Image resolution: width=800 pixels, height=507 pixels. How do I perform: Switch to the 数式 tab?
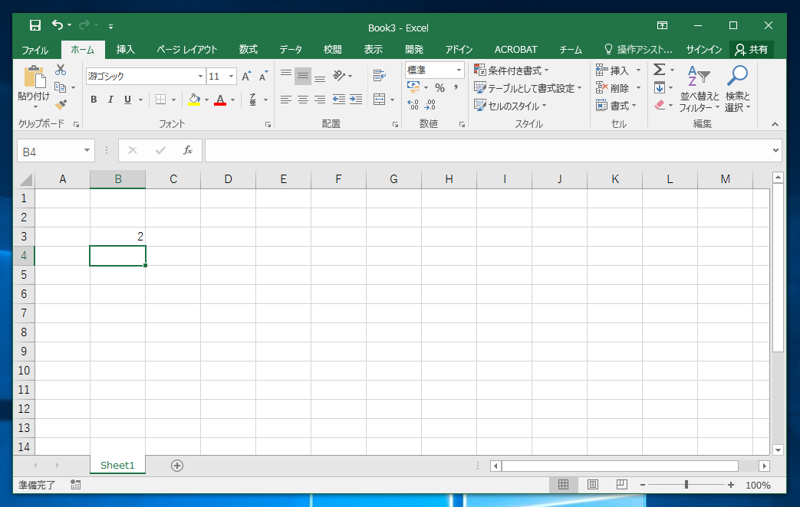[248, 49]
